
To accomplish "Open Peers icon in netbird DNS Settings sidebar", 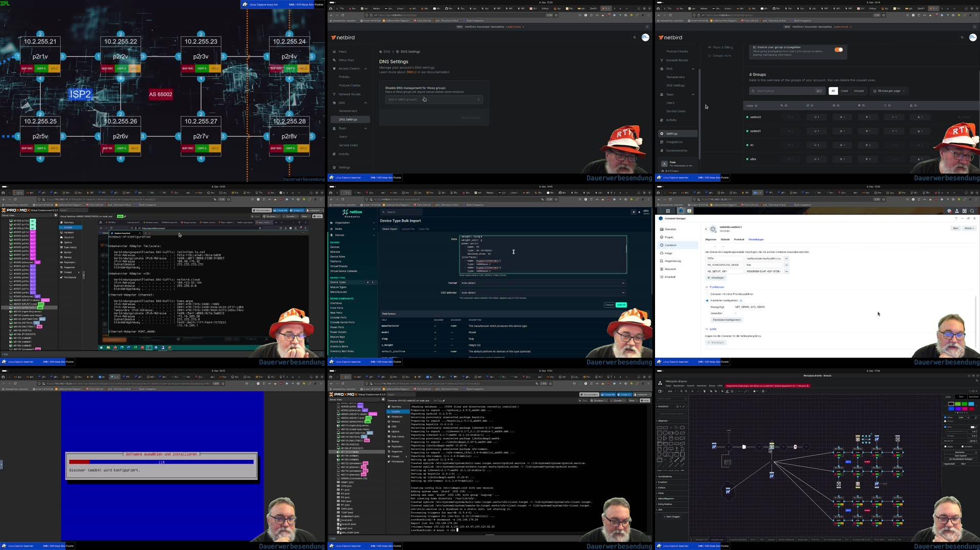I will (334, 52).
